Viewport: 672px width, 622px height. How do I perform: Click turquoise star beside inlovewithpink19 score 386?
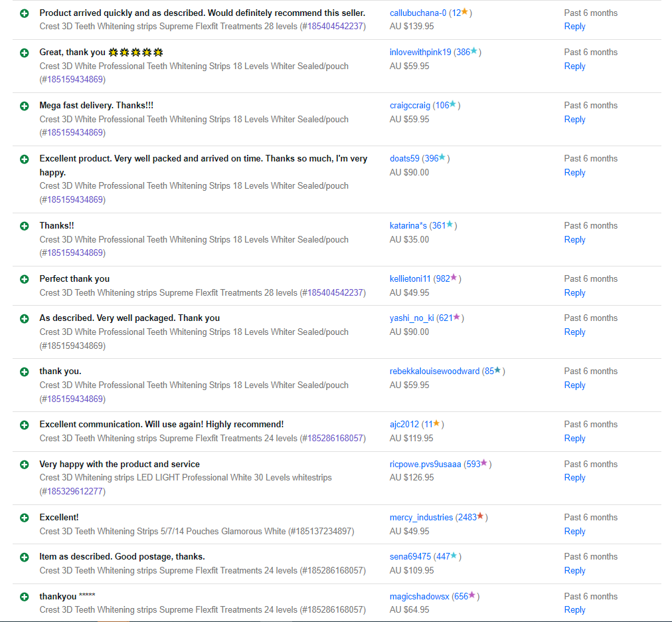point(474,51)
